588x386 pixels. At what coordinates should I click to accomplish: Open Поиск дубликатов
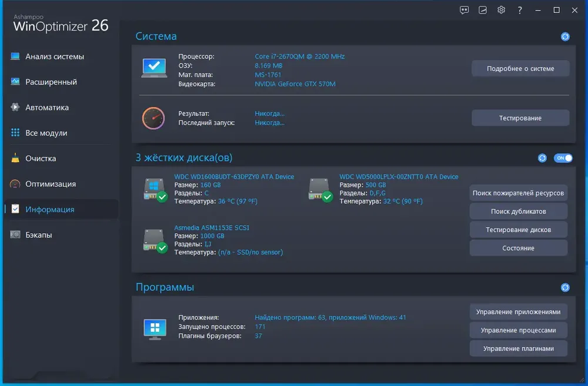(x=518, y=212)
